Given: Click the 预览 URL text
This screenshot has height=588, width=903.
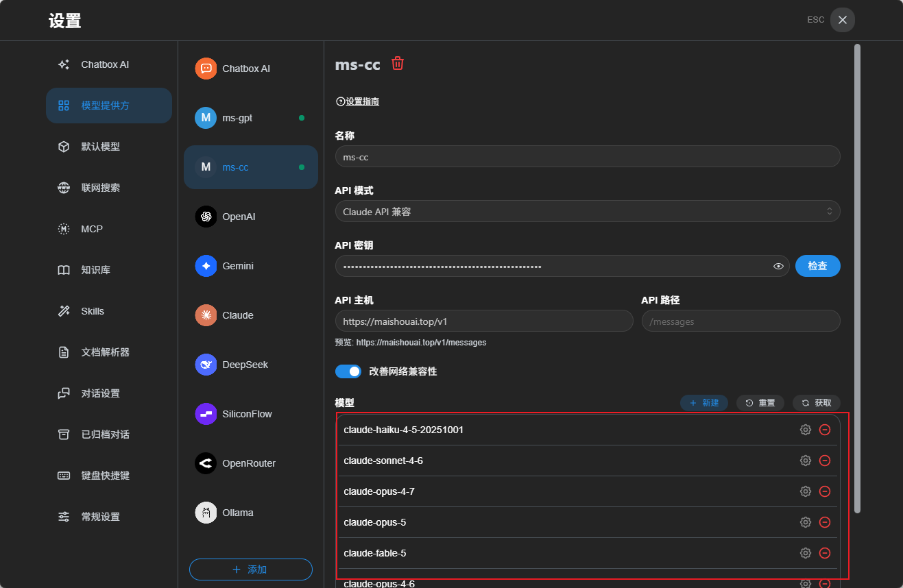Looking at the screenshot, I should [411, 343].
